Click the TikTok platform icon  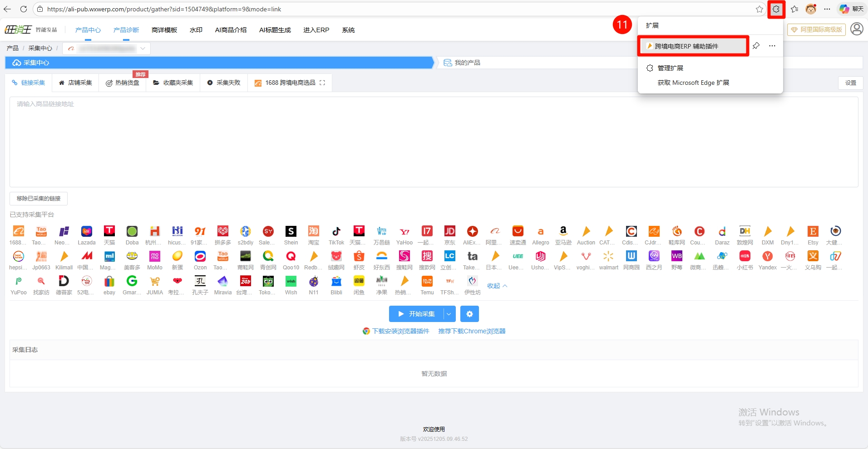336,232
